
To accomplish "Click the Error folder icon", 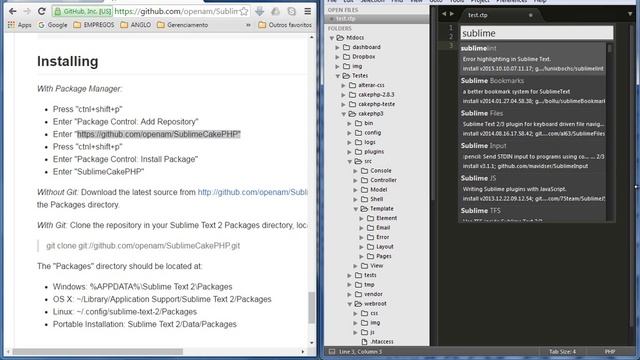I will pyautogui.click(x=370, y=237).
